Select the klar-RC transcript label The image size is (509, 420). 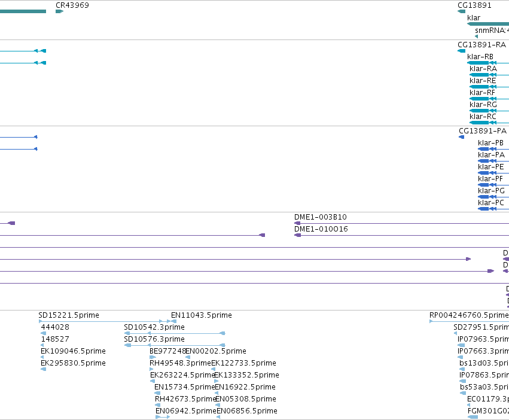[x=483, y=117]
